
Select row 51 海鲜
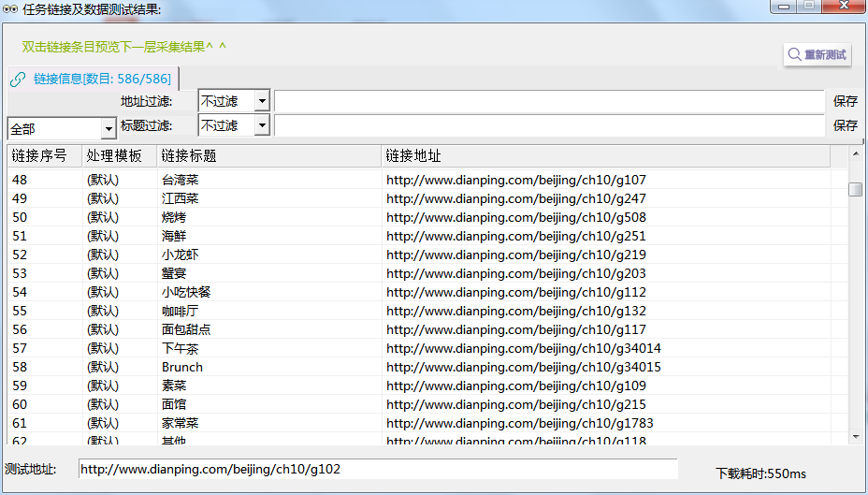(x=427, y=236)
